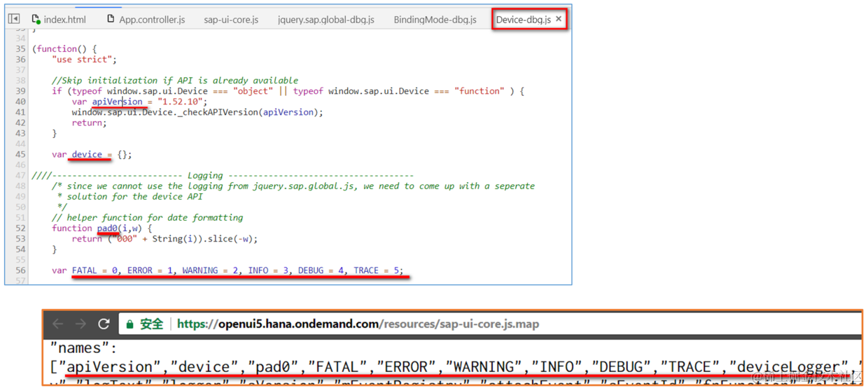Click the 'return;' statement on line 42

(x=89, y=123)
